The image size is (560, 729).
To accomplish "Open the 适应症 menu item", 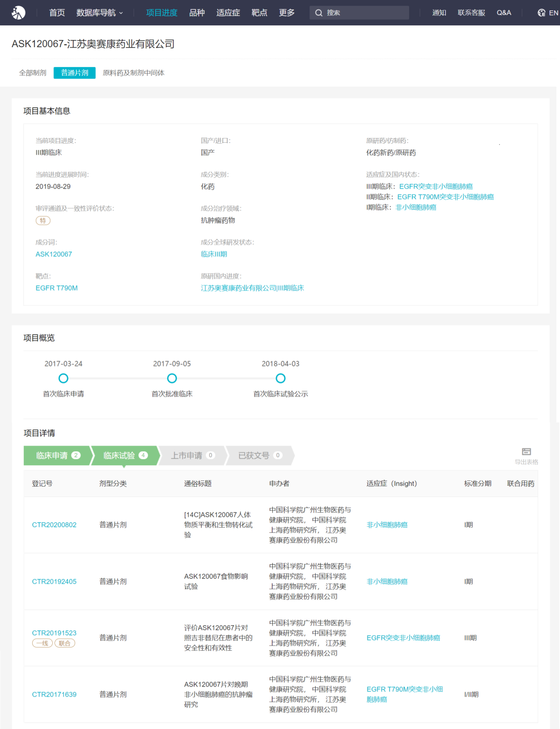I will pos(228,13).
